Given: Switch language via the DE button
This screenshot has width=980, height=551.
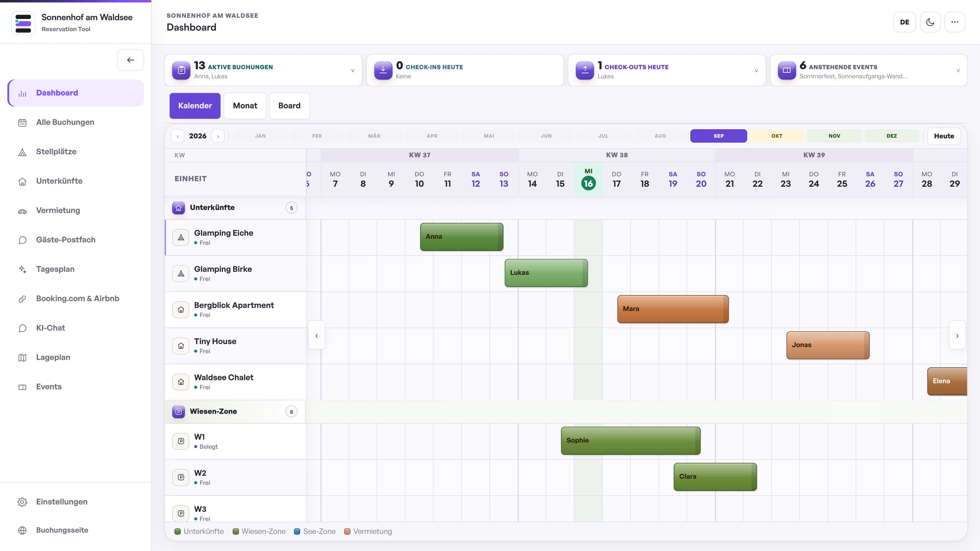Looking at the screenshot, I should pos(905,22).
